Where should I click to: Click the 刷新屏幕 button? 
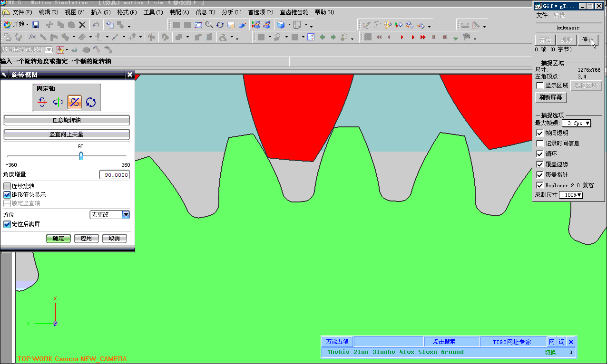click(x=551, y=98)
